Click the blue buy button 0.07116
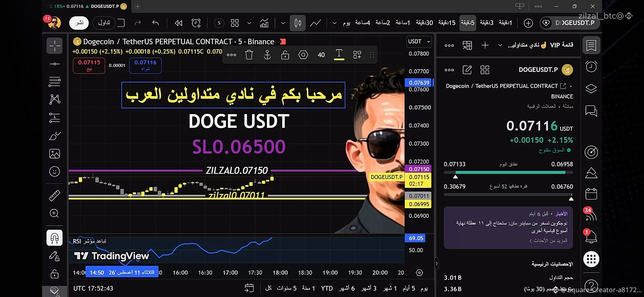644x297 pixels. (x=145, y=65)
